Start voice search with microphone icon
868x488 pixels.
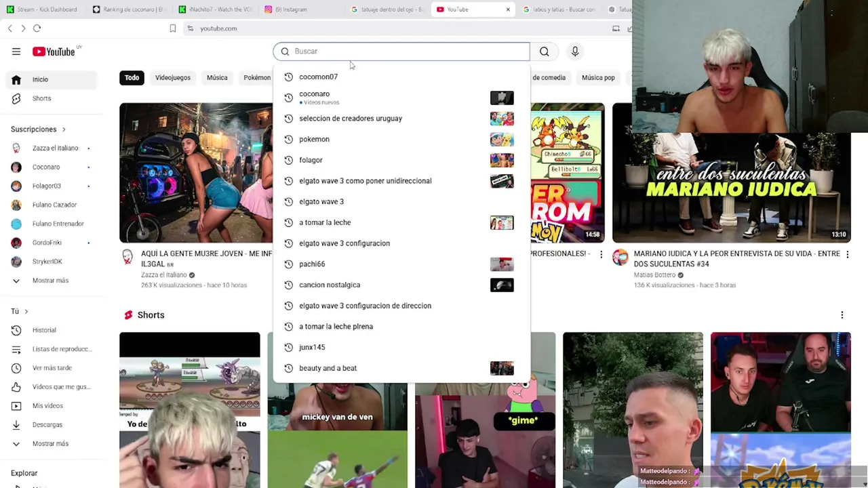[575, 52]
